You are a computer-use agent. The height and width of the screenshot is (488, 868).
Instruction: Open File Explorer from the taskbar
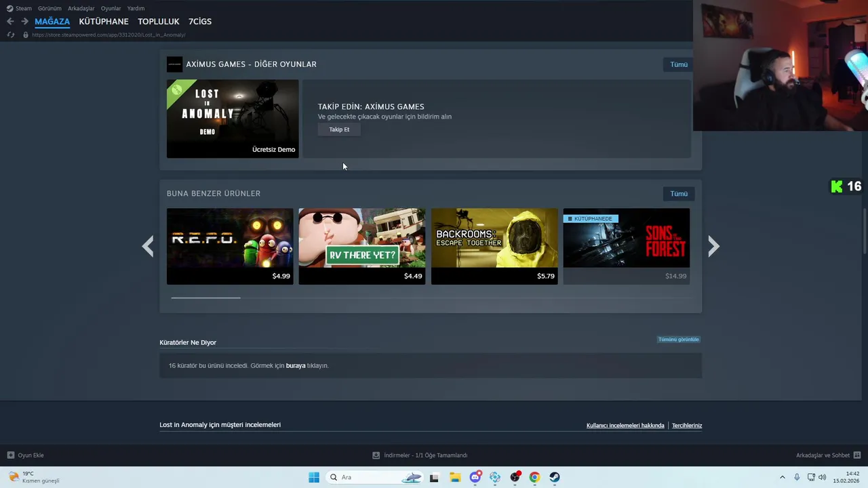pyautogui.click(x=455, y=477)
